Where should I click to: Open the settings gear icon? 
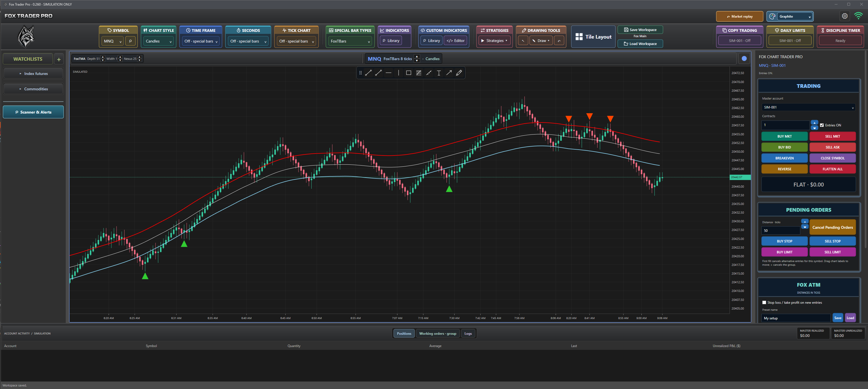pyautogui.click(x=845, y=16)
